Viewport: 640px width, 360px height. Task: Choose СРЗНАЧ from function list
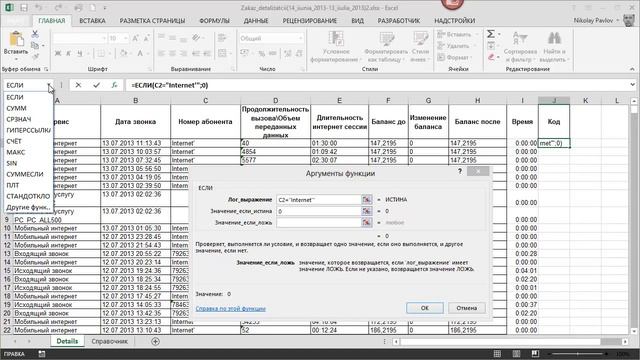click(28, 119)
